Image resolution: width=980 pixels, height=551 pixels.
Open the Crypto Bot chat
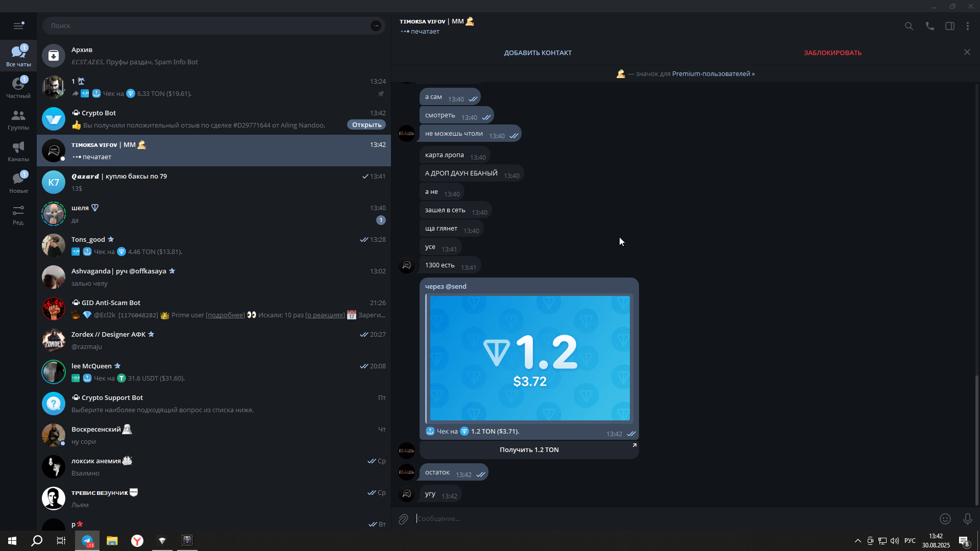pos(214,119)
